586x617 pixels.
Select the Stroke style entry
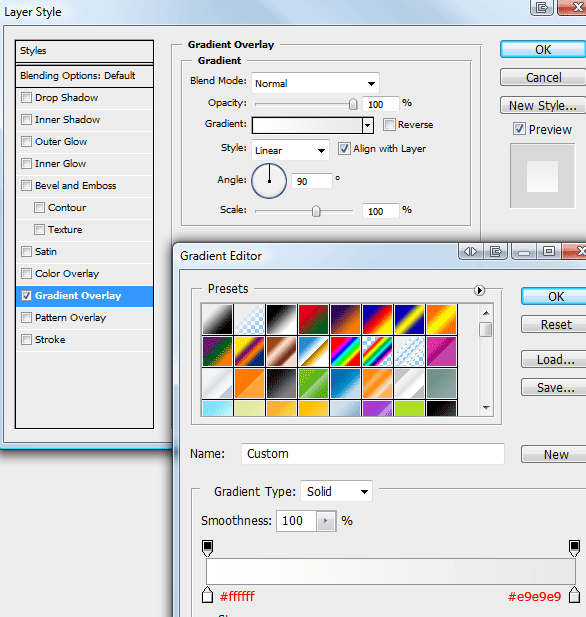click(84, 340)
